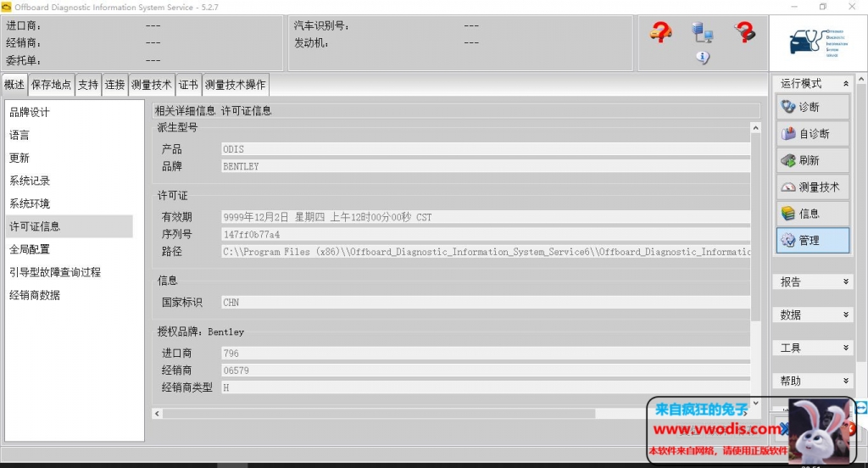Image resolution: width=868 pixels, height=468 pixels.
Task: Click the 经销商 field showing 06579
Action: coord(486,370)
